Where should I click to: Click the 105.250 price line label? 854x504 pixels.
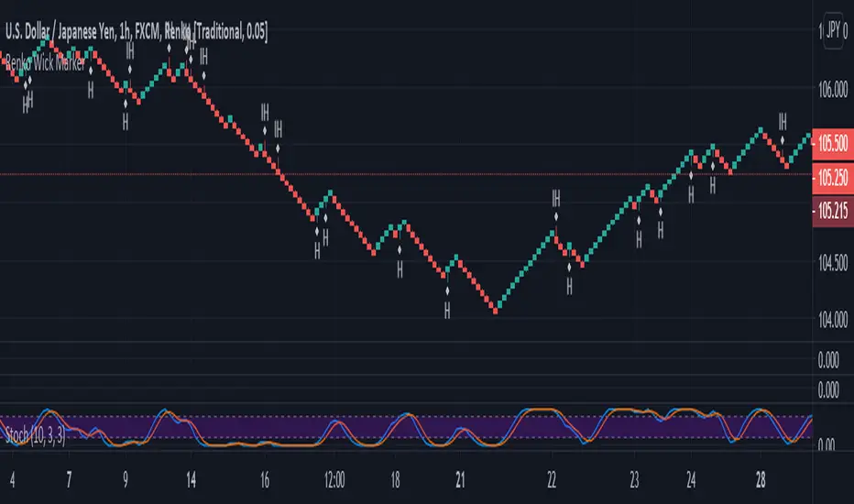(x=833, y=177)
